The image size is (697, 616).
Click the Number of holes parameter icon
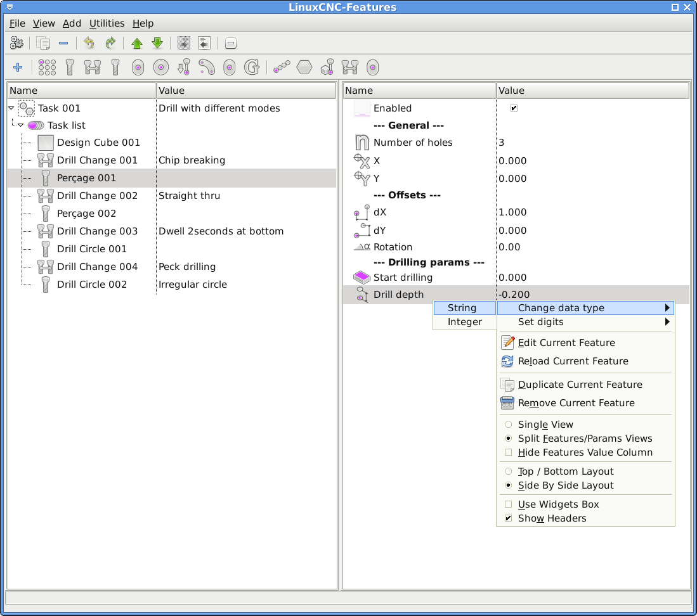362,143
